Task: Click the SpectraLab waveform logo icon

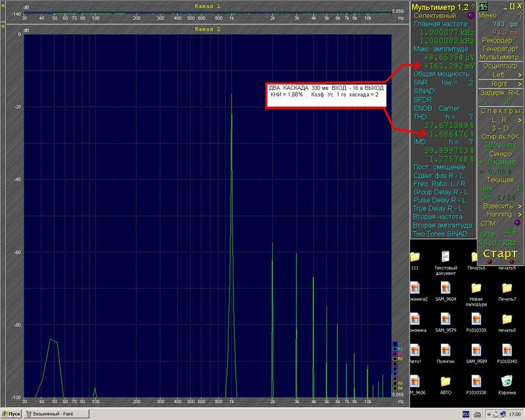Action: 483,7
